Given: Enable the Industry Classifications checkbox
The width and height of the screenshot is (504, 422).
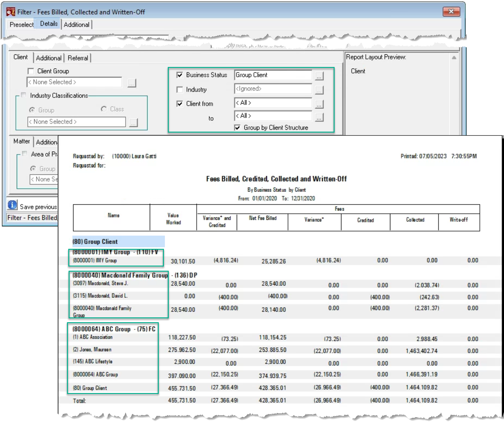Looking at the screenshot, I should point(24,95).
